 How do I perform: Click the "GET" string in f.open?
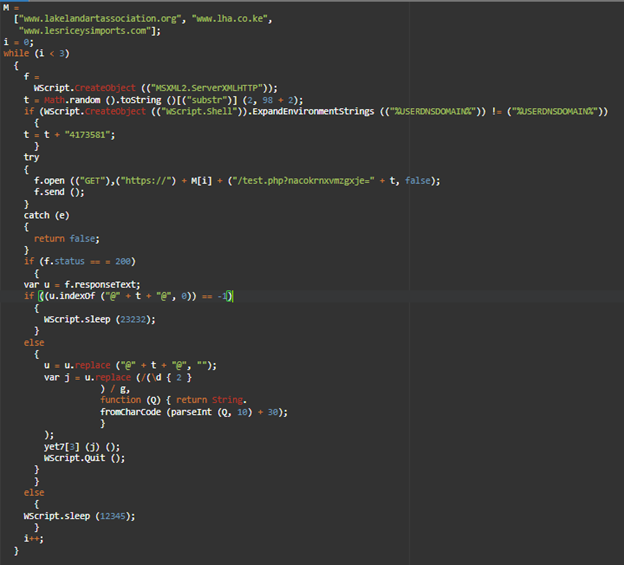click(92, 181)
